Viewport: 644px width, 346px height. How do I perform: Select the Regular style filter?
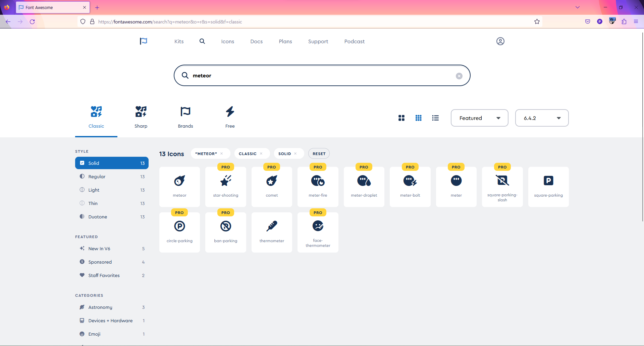(x=112, y=177)
